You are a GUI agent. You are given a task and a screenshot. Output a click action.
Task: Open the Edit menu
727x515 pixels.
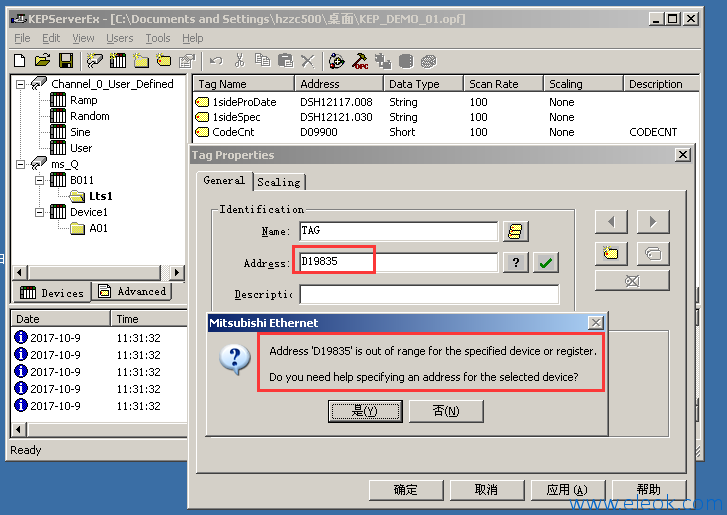click(51, 38)
